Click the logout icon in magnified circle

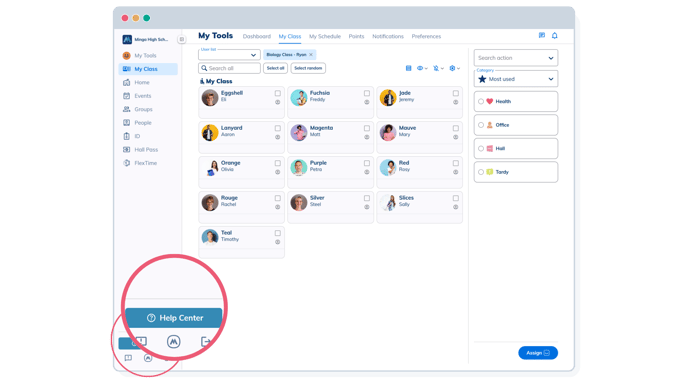click(x=206, y=341)
